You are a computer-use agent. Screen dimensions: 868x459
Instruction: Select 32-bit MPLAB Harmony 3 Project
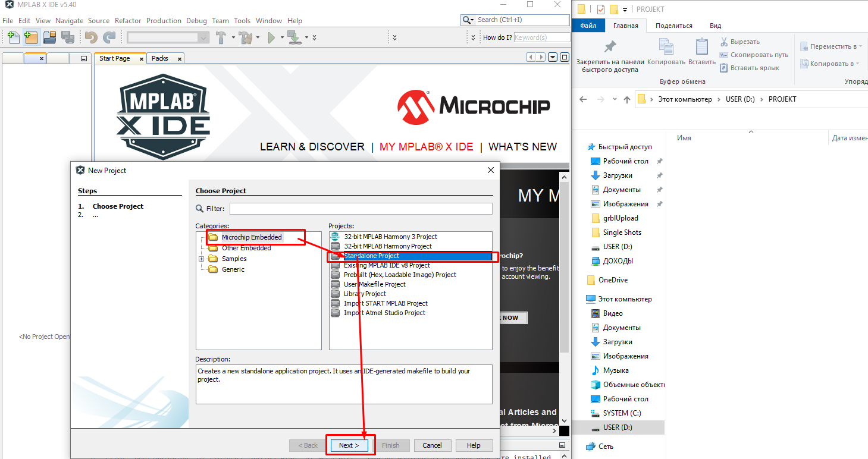tap(390, 237)
